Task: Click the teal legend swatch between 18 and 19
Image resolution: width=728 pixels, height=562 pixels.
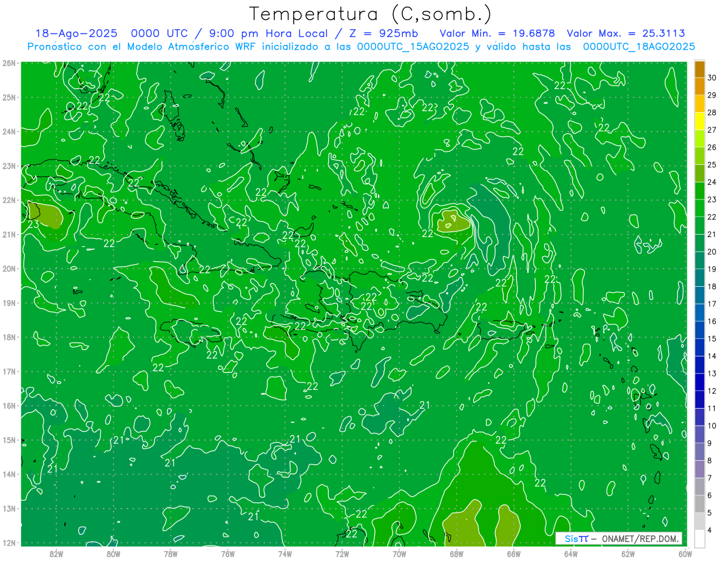Action: tap(699, 278)
